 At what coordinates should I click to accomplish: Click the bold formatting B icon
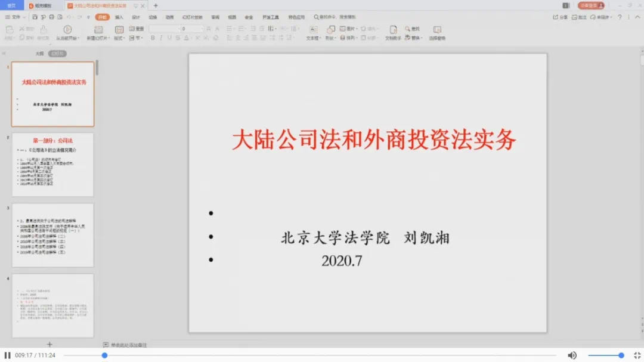(153, 38)
